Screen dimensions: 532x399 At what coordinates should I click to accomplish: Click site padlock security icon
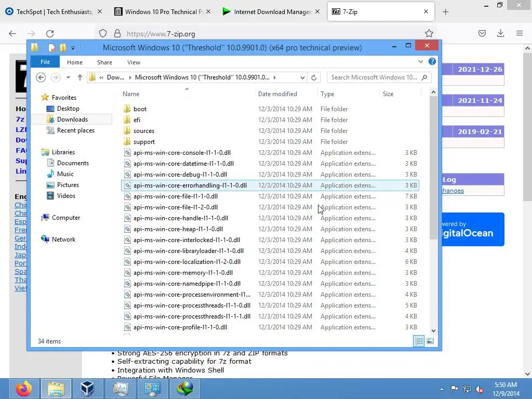[117, 34]
